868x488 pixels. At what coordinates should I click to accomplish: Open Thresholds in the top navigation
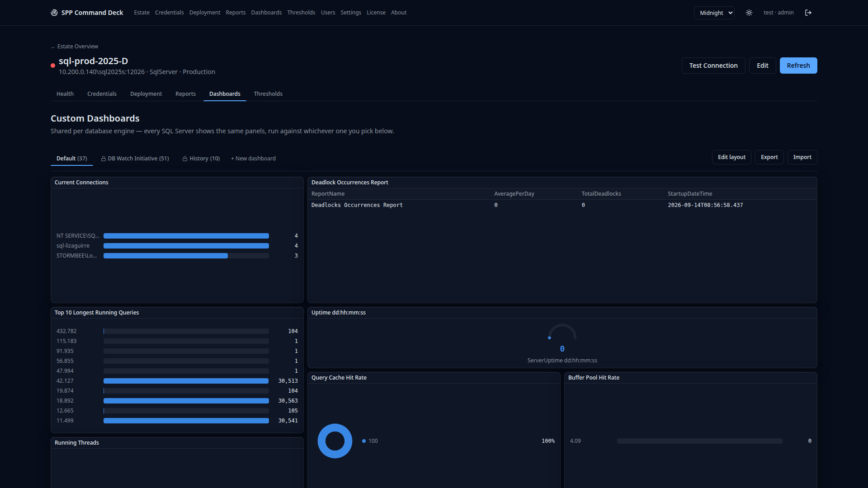[301, 13]
